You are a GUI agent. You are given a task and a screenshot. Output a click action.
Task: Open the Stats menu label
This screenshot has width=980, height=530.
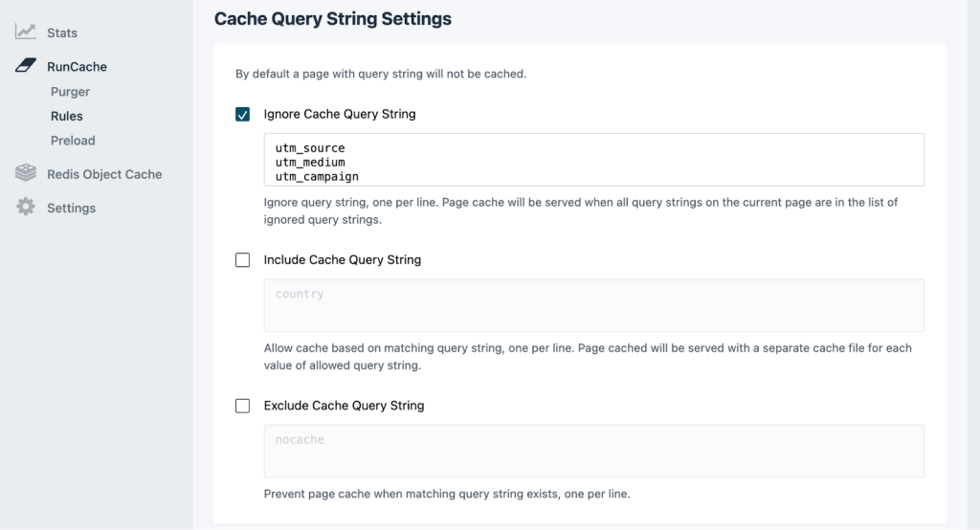point(62,33)
